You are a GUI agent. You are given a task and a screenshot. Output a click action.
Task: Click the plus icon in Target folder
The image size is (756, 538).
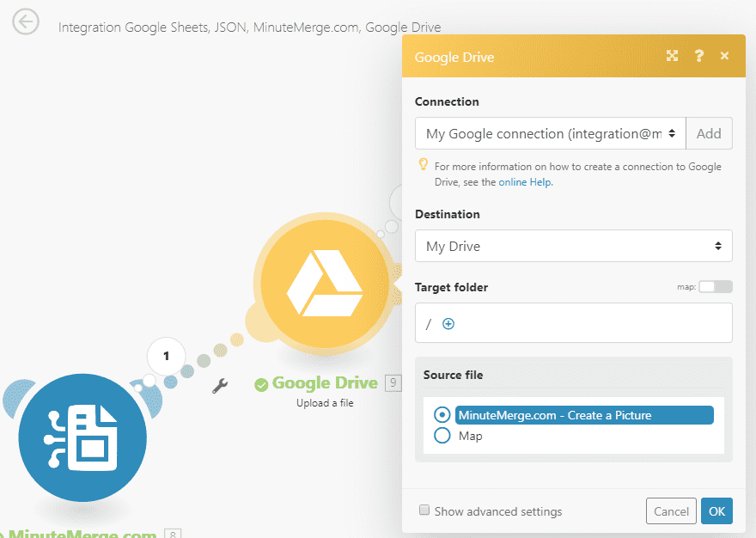click(x=448, y=324)
